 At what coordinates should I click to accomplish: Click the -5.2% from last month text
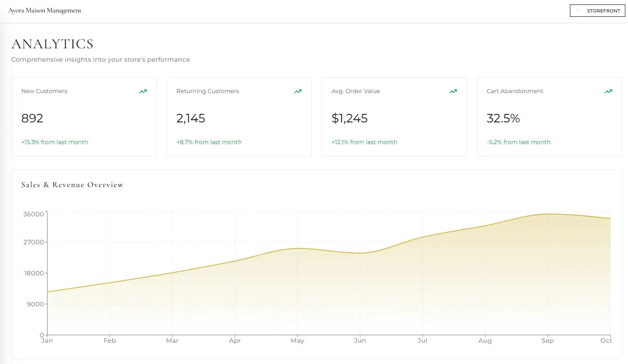click(518, 142)
